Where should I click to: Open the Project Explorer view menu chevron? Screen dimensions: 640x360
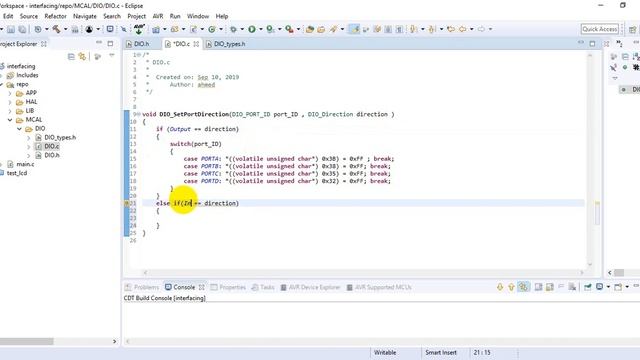[x=112, y=56]
